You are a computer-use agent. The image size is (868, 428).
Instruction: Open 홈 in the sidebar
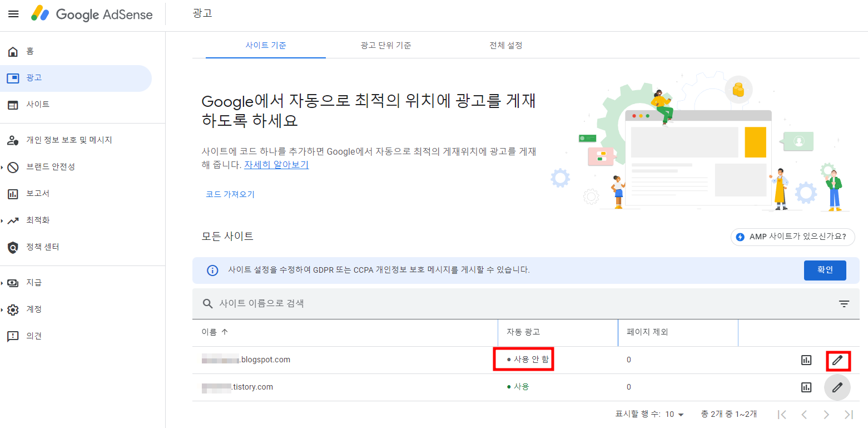[76, 51]
